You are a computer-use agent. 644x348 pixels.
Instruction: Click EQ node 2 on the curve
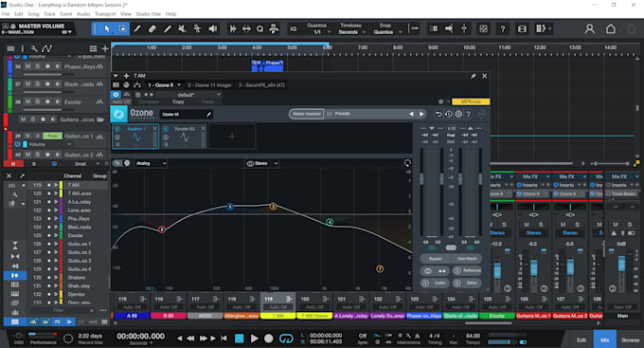[x=273, y=206]
